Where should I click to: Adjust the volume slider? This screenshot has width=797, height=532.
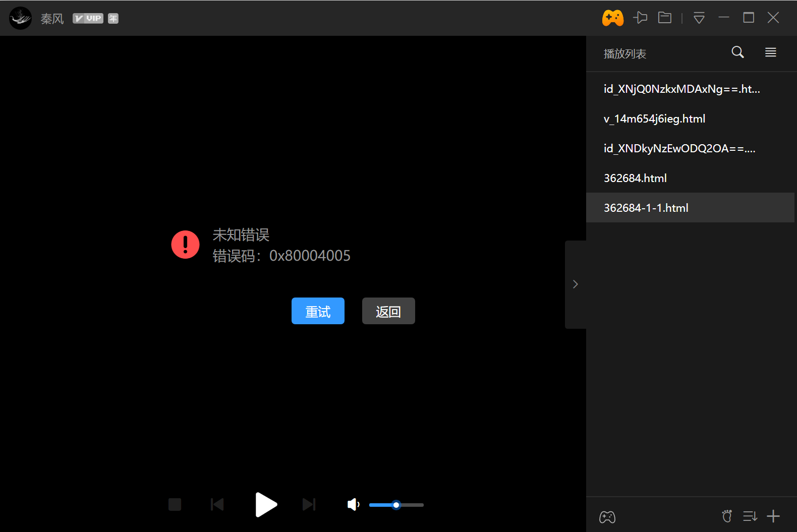tap(396, 505)
